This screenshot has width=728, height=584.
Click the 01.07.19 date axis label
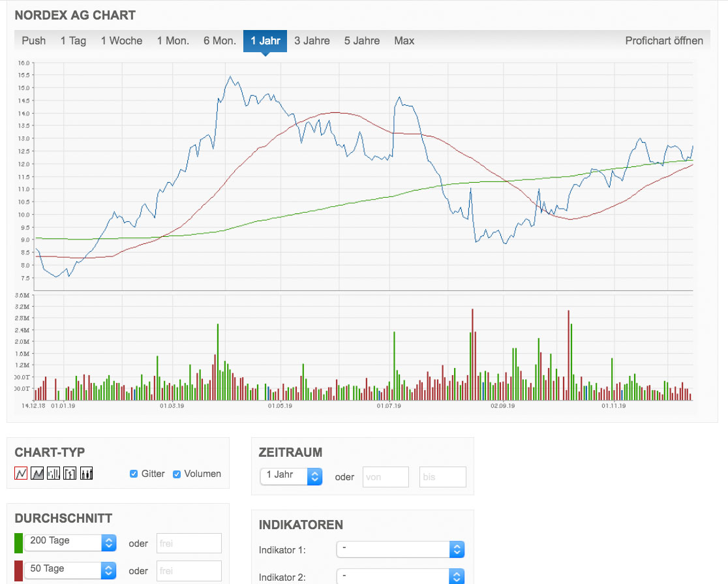click(x=389, y=406)
